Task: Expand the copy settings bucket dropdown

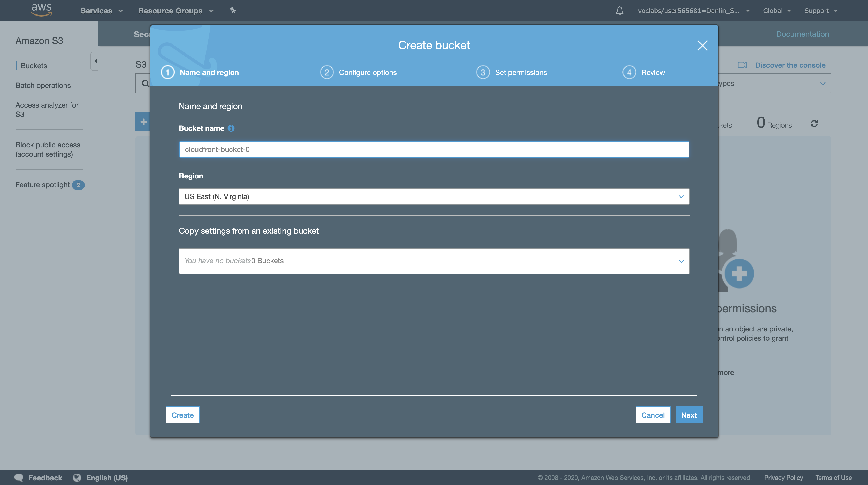Action: [434, 261]
